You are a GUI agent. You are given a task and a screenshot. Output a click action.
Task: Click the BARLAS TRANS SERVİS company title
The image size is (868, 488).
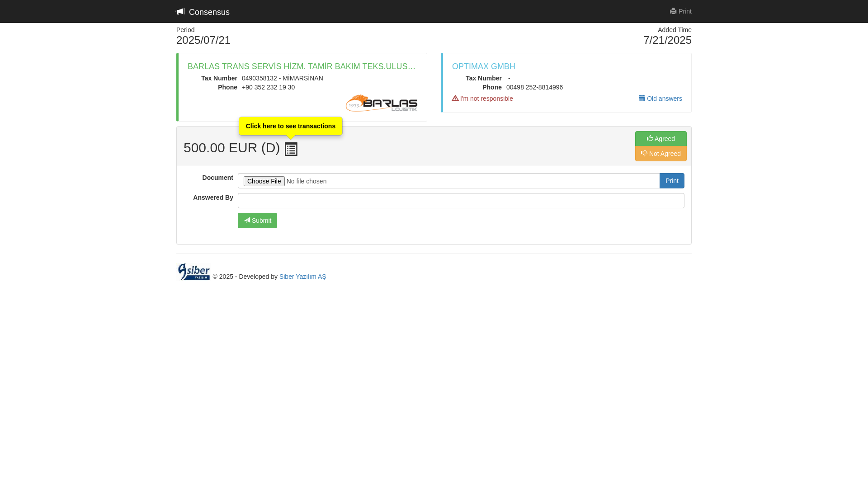click(302, 66)
